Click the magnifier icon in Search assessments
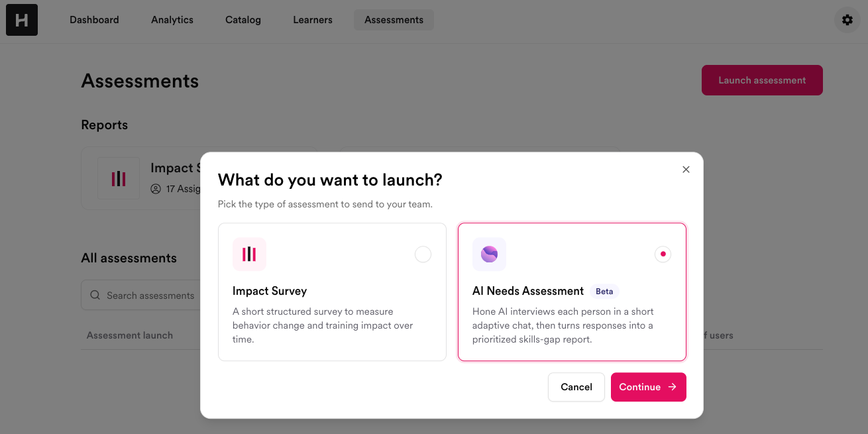Viewport: 868px width, 434px height. point(95,296)
